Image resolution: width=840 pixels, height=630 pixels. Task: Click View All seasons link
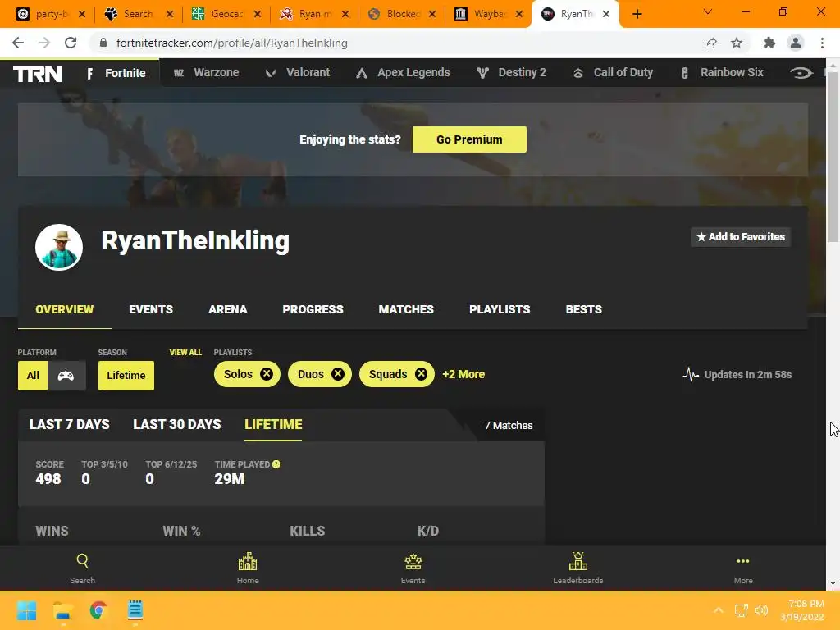[x=185, y=353]
